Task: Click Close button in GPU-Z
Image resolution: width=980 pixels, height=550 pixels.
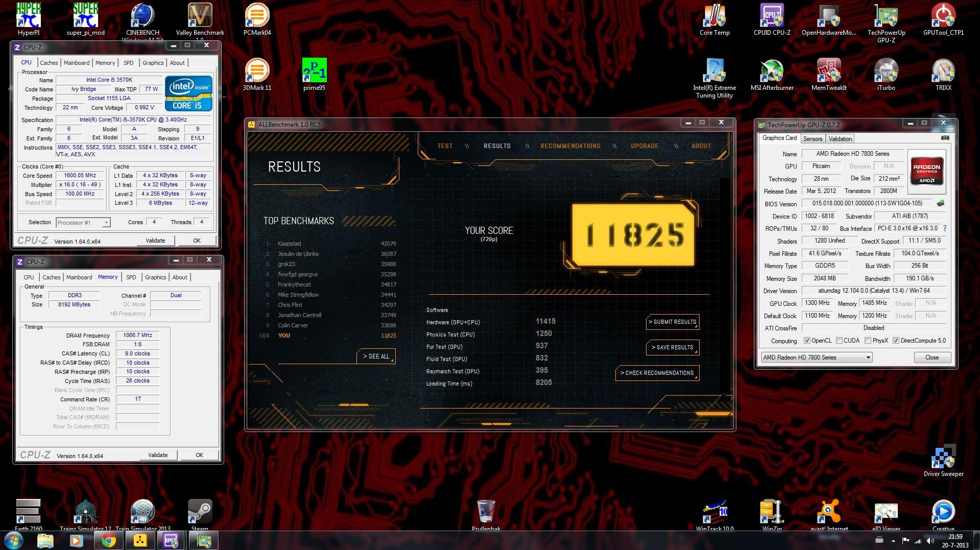Action: point(932,357)
